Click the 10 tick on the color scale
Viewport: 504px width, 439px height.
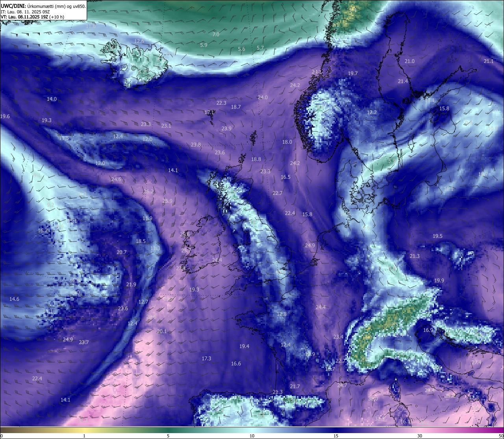tap(252, 436)
